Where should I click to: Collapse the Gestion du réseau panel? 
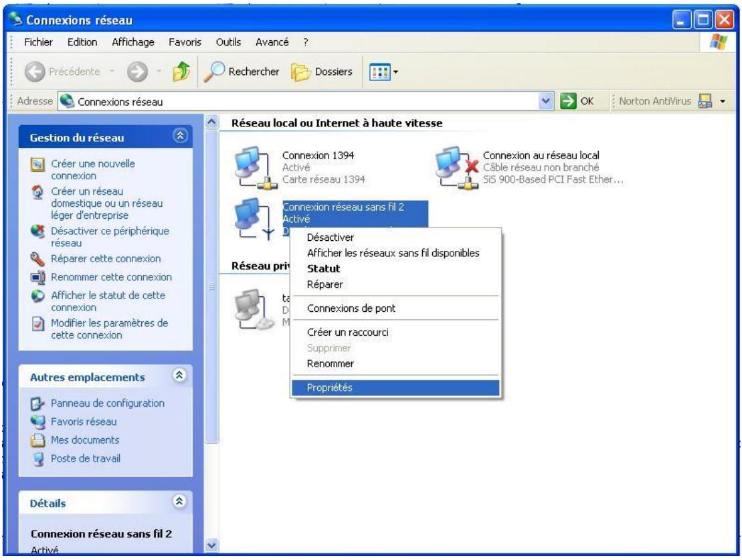pyautogui.click(x=180, y=136)
